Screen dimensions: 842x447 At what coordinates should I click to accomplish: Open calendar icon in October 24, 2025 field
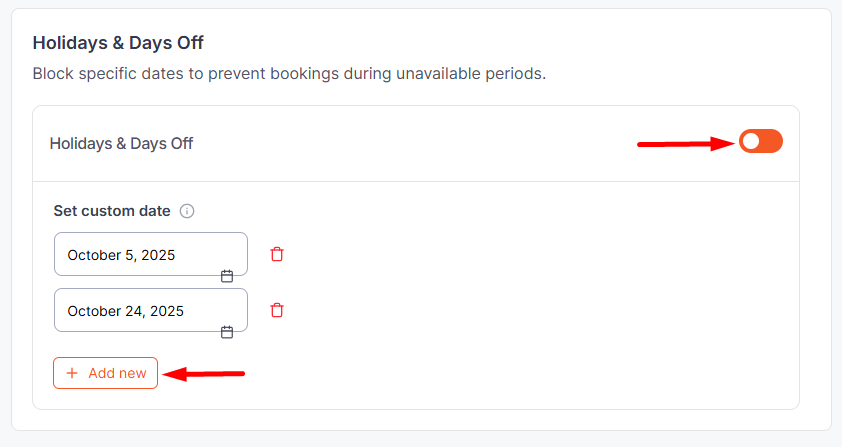[x=227, y=332]
